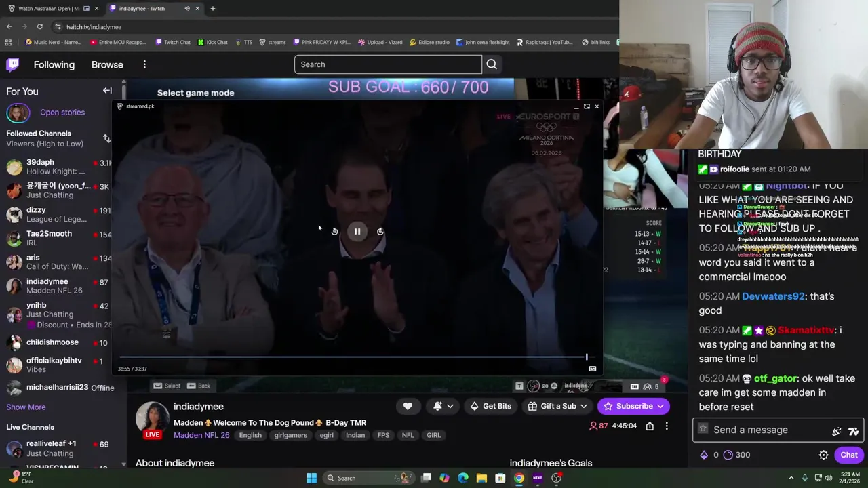Open the Windows Start menu
Screen dimensions: 868x488
click(x=311, y=478)
